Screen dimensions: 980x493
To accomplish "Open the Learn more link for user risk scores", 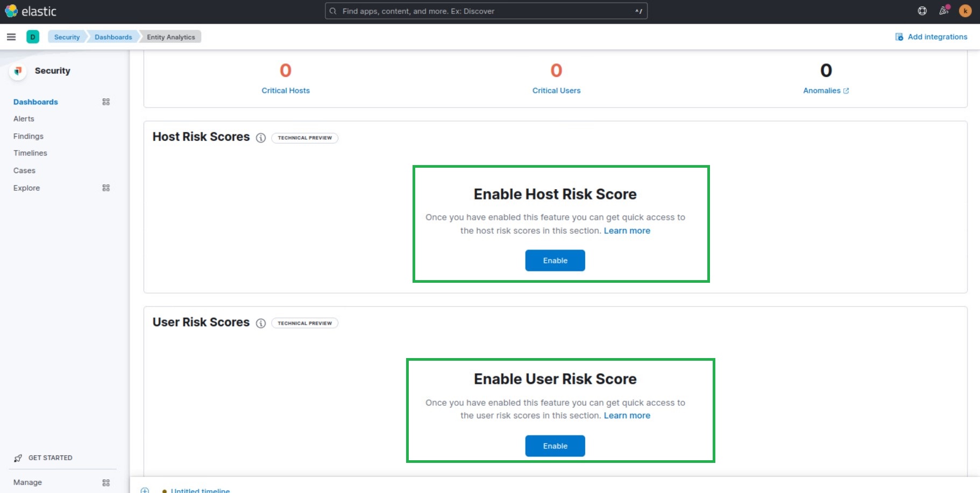I will click(x=627, y=415).
